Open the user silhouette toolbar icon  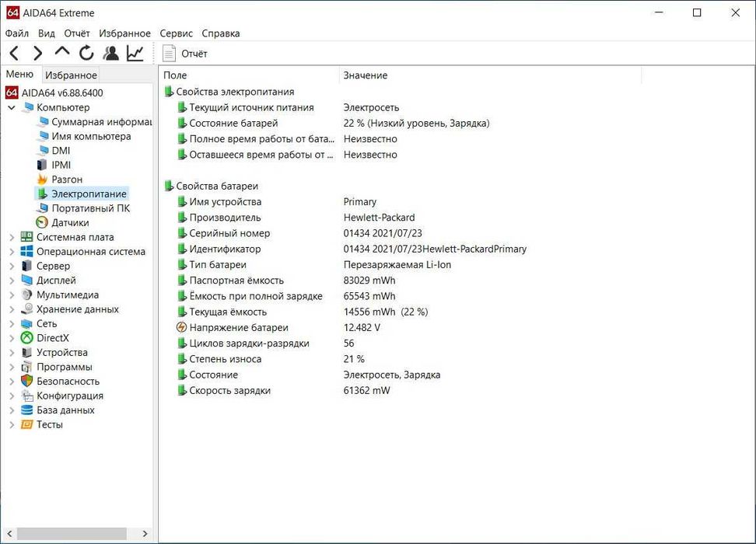pyautogui.click(x=111, y=53)
